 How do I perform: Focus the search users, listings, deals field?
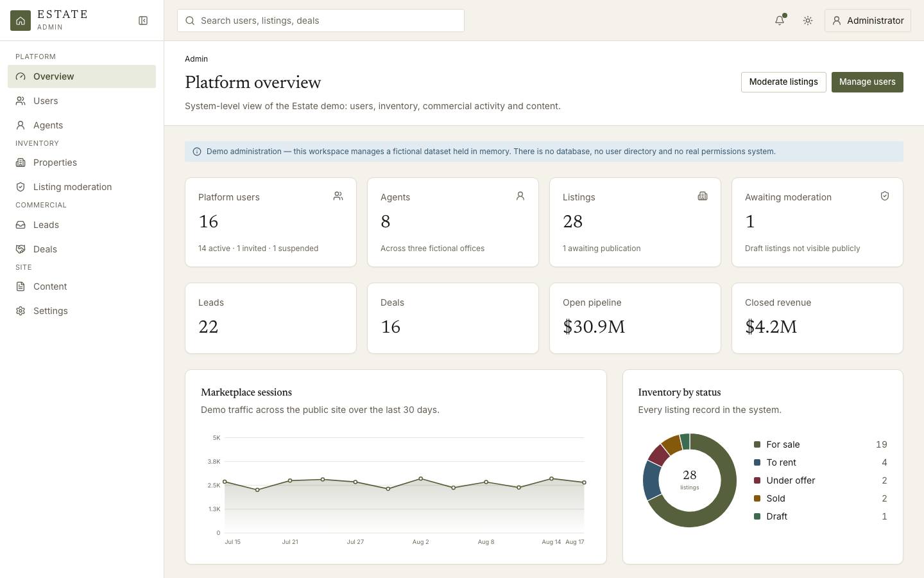pyautogui.click(x=321, y=21)
